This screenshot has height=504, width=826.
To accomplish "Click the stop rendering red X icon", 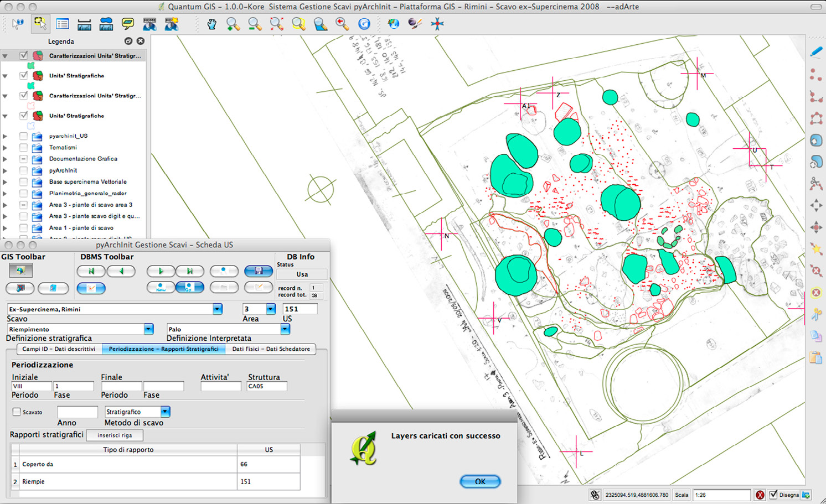I will coord(760,495).
